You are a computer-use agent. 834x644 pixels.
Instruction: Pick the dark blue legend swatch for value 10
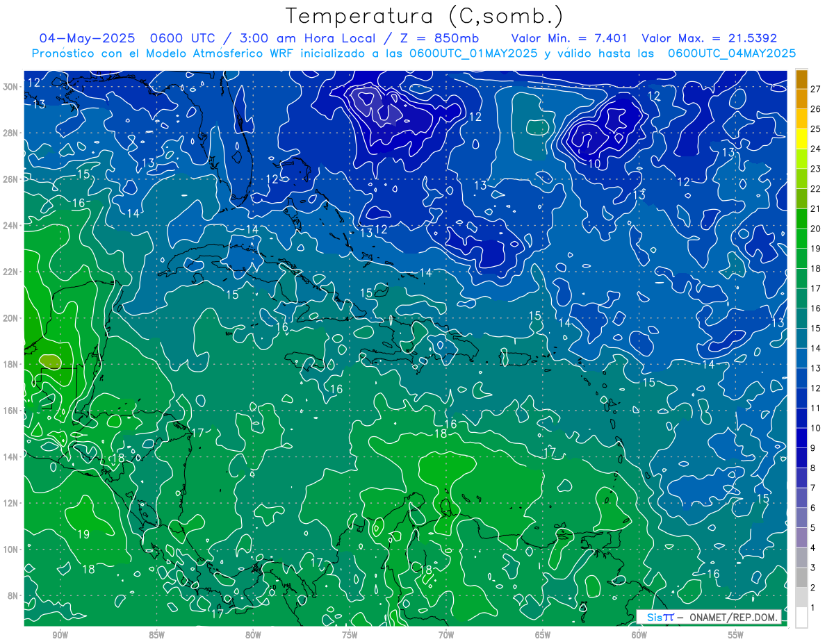pyautogui.click(x=801, y=419)
